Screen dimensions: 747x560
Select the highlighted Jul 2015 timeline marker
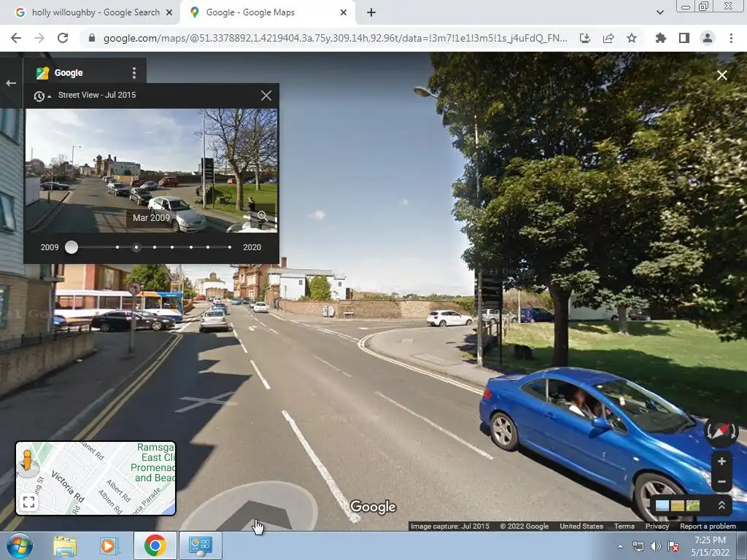[136, 247]
